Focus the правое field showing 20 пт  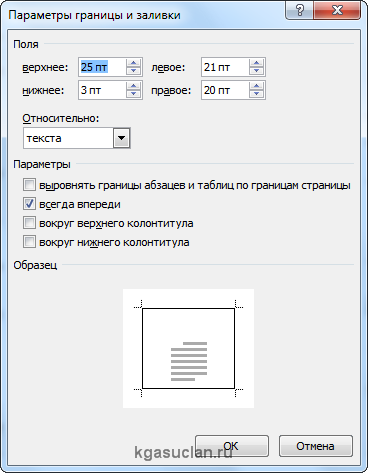click(x=226, y=90)
